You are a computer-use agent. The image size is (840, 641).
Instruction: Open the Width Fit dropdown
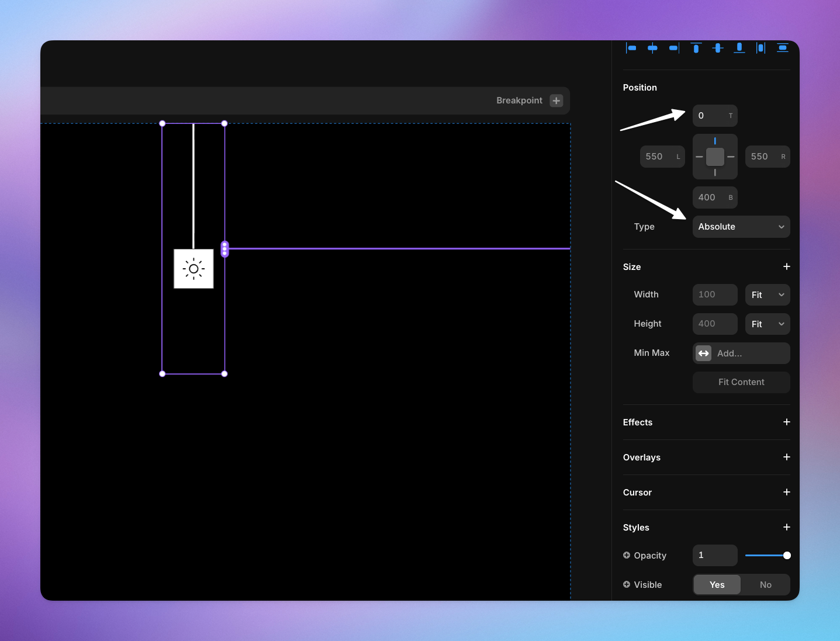click(767, 295)
